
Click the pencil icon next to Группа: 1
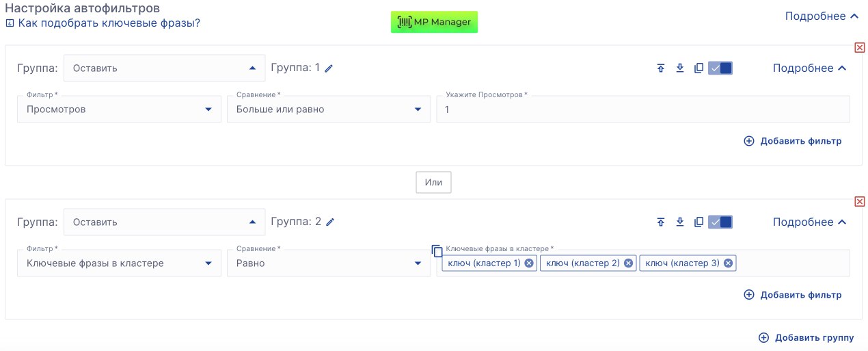(x=329, y=68)
